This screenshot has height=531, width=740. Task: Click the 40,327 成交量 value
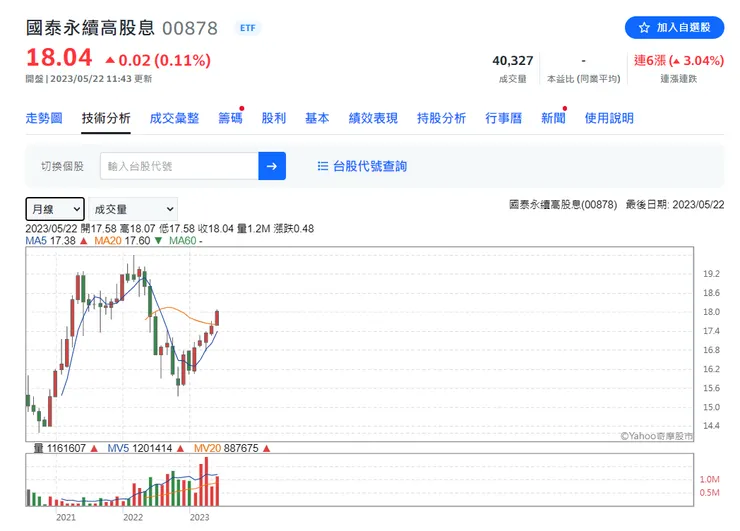[513, 61]
